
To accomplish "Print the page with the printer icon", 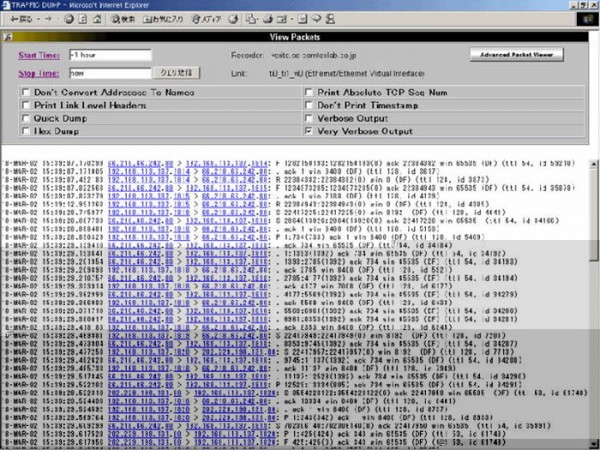I will (x=268, y=19).
